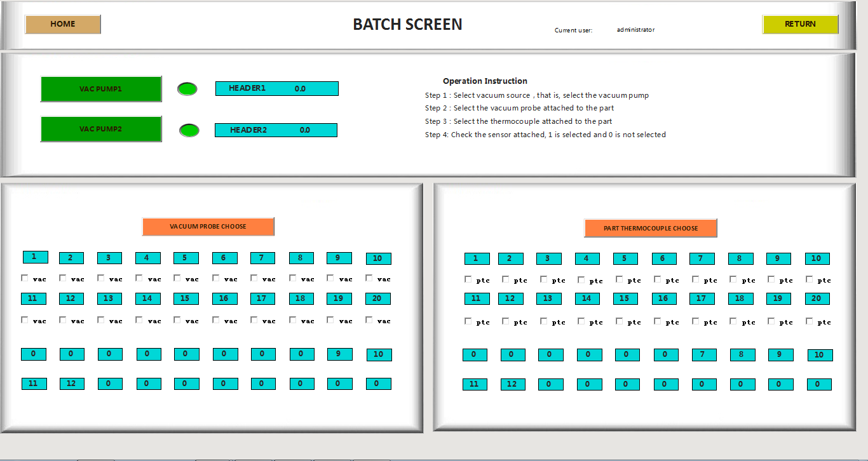Enable the vac checkbox under probe 1
868x461 pixels.
click(x=25, y=278)
